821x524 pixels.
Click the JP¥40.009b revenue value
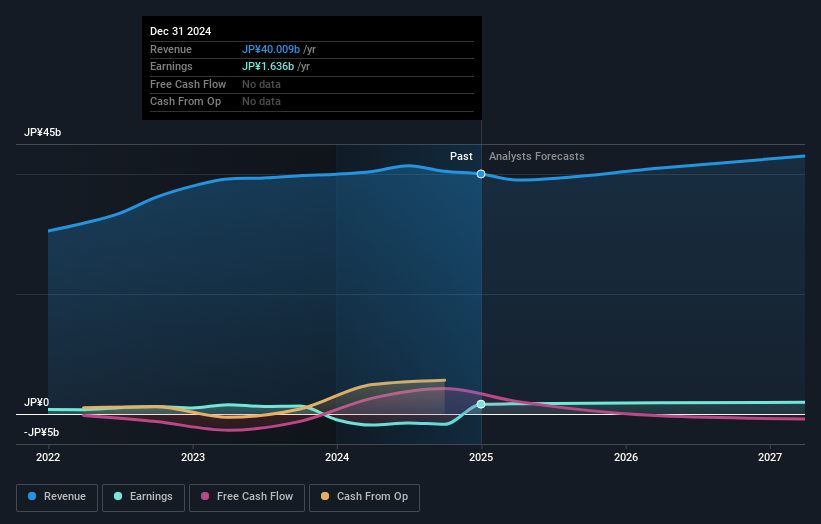point(271,49)
